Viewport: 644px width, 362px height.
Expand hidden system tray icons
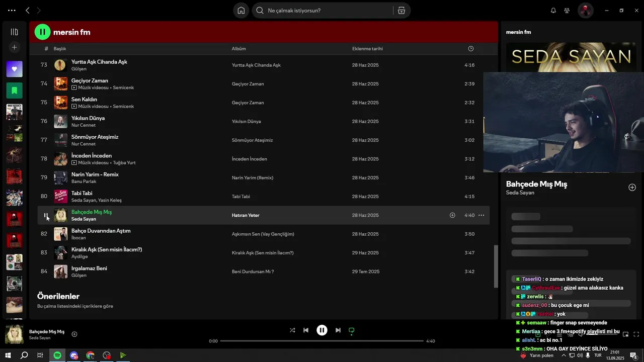pyautogui.click(x=563, y=355)
